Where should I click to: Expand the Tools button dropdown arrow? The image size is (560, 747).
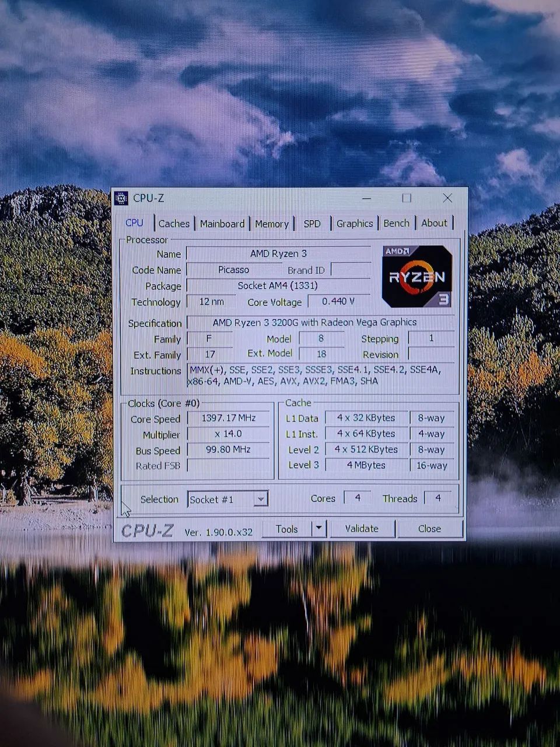tap(318, 529)
